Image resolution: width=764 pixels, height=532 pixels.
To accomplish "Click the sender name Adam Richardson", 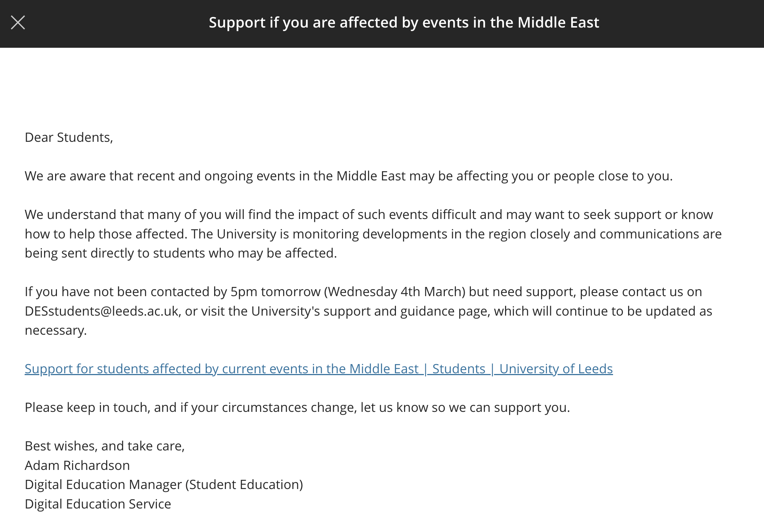I will pos(77,465).
